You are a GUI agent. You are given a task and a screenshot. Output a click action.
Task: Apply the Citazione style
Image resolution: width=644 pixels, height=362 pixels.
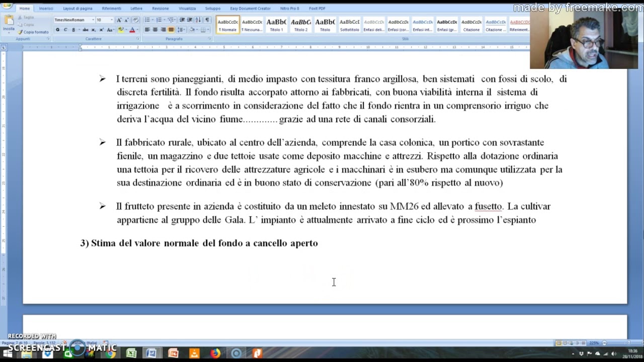tap(471, 25)
